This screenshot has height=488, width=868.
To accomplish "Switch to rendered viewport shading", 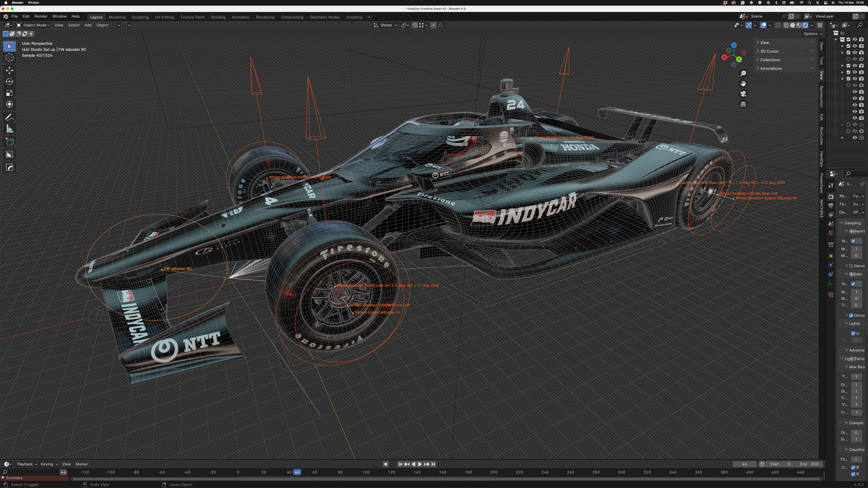I will [x=805, y=25].
